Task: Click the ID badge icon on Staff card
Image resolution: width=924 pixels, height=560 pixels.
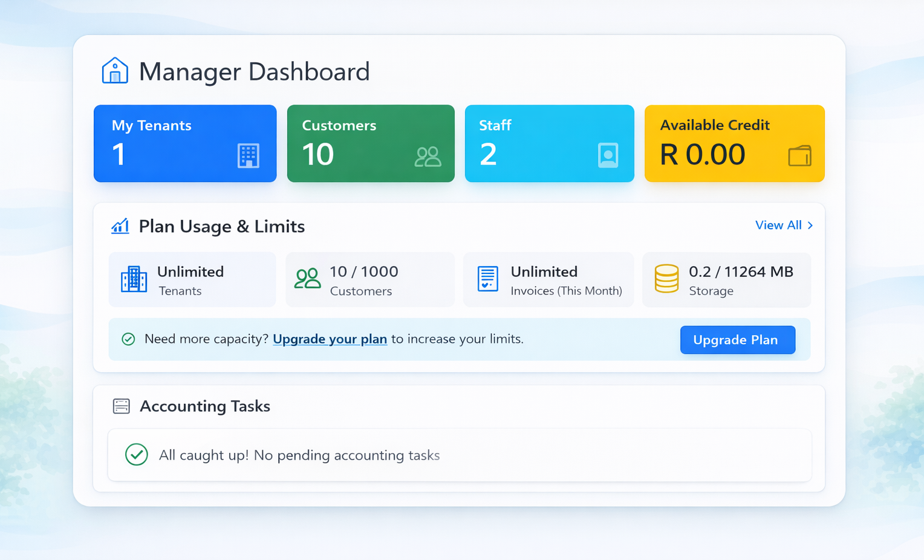Action: (607, 155)
